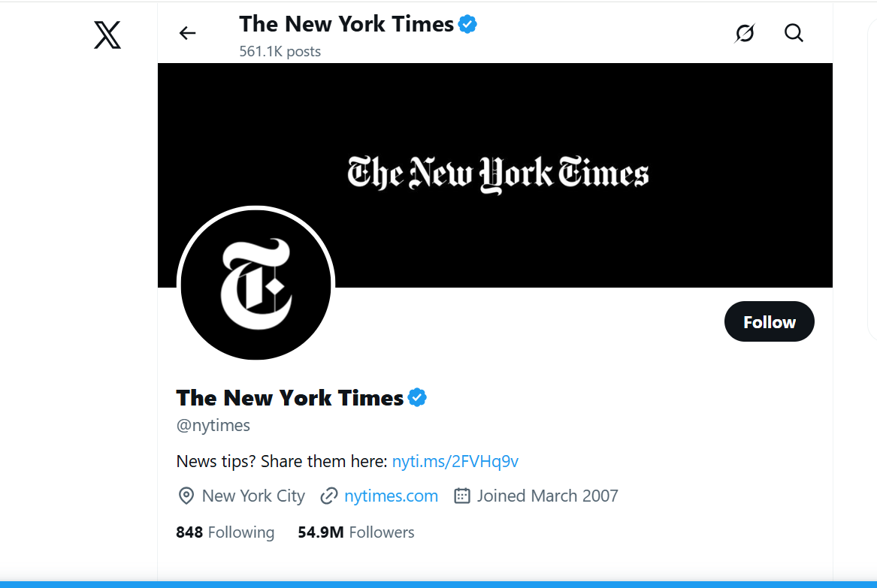The width and height of the screenshot is (877, 588).
Task: Select the X logo in the sidebar
Action: coord(107,35)
